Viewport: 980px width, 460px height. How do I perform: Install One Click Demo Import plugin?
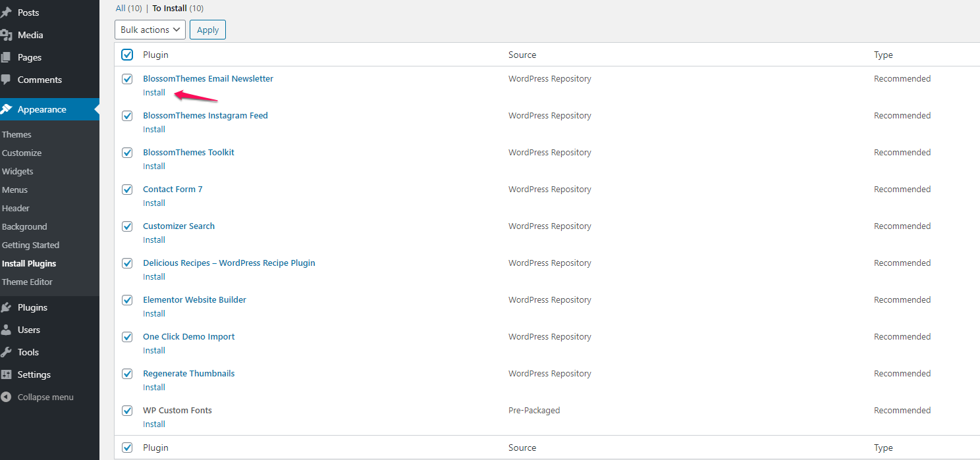click(154, 351)
